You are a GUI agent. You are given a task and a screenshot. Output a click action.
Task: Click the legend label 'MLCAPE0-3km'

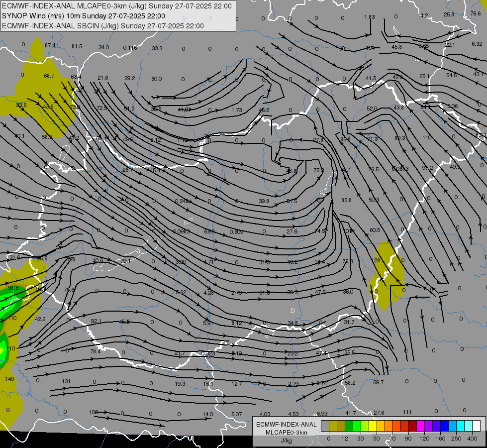[x=287, y=433]
